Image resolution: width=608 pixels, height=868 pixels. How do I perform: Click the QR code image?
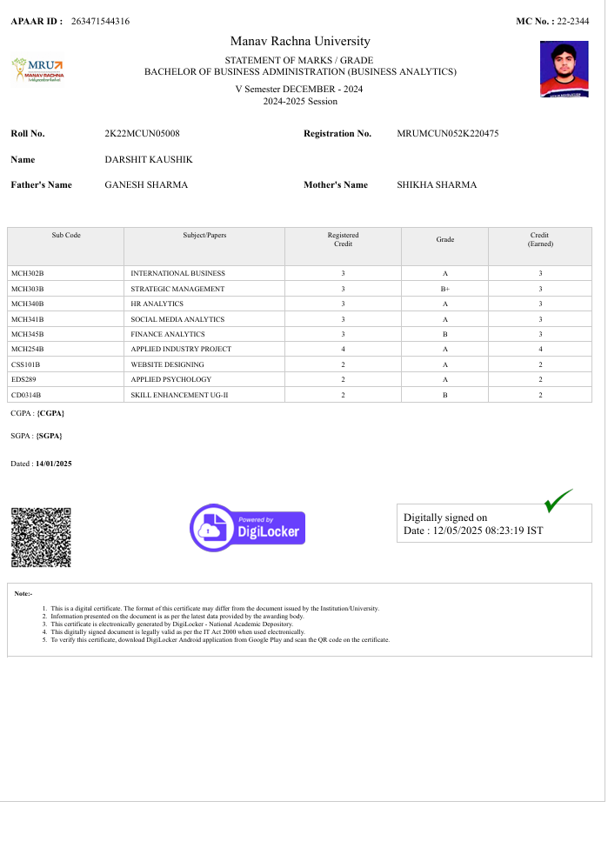[x=41, y=537]
